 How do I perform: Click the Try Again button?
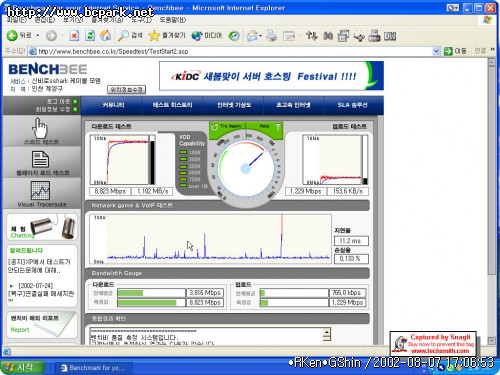tap(227, 126)
